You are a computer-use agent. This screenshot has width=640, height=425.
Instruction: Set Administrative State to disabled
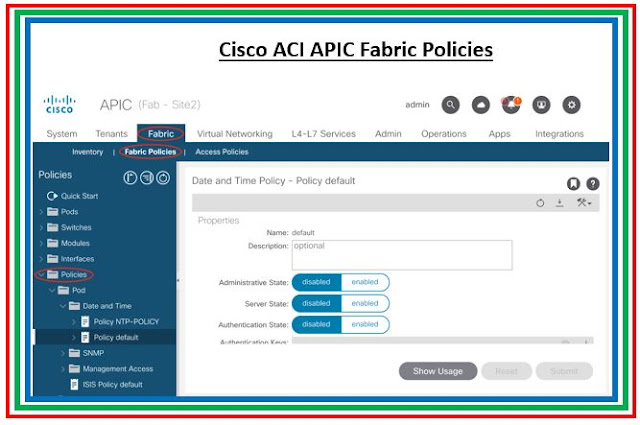(316, 282)
